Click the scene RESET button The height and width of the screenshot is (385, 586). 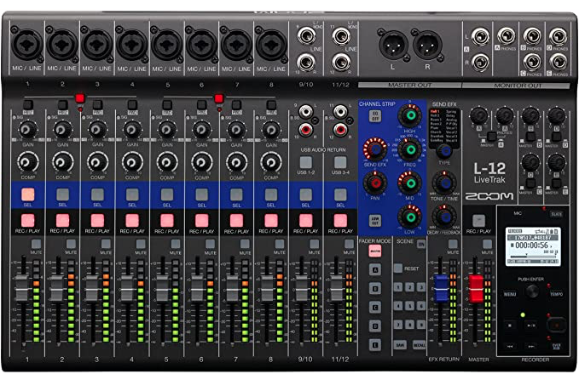coord(398,268)
